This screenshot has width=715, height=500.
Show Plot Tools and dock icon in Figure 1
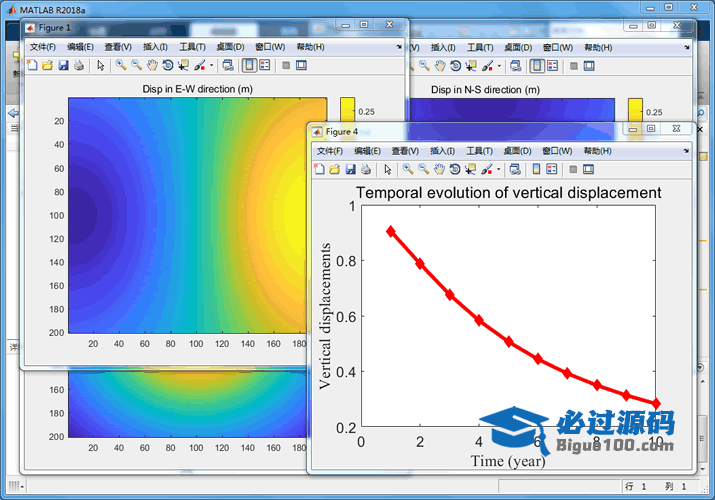(301, 66)
